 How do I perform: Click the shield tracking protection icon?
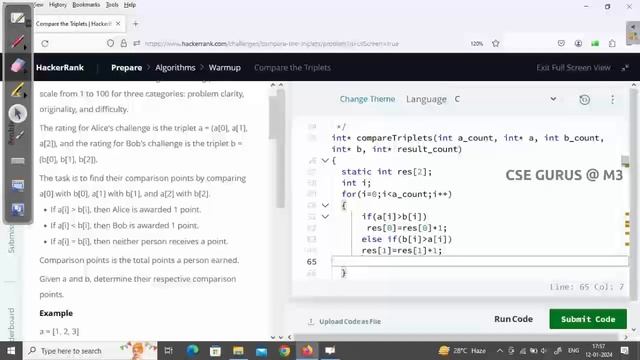pyautogui.click(x=110, y=43)
